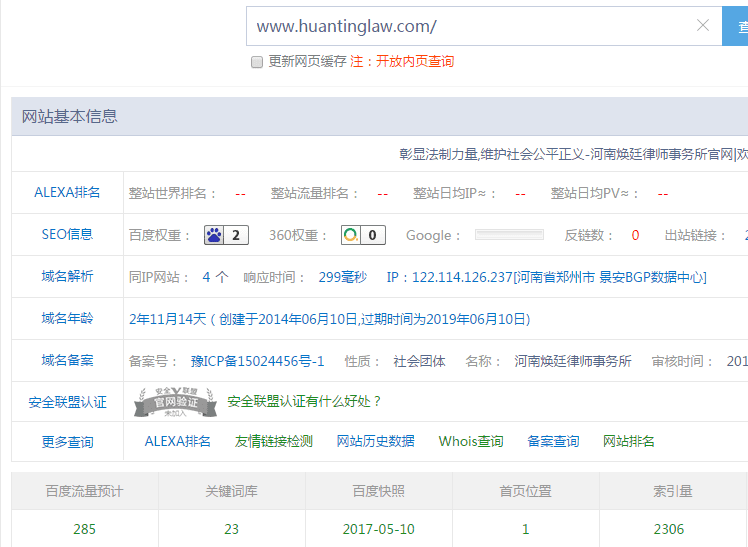
Task: Open the 备案查询 link
Action: point(553,441)
